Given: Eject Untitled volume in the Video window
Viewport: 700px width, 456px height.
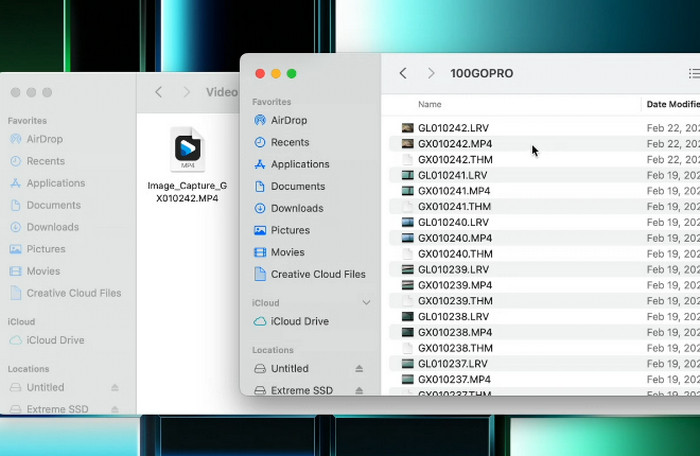Looking at the screenshot, I should point(115,387).
